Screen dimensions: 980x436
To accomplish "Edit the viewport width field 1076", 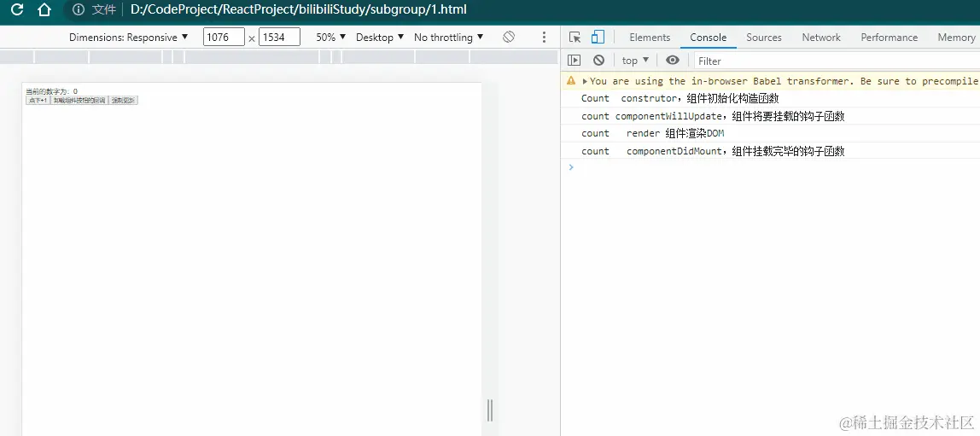I will click(224, 38).
